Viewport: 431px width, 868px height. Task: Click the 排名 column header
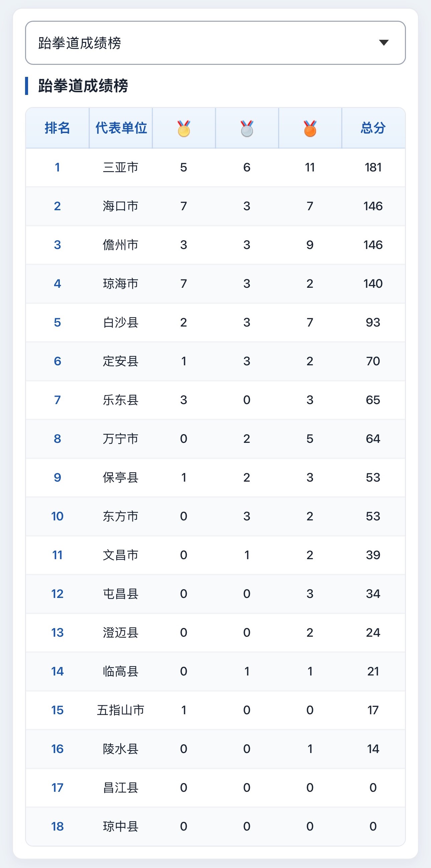[57, 128]
